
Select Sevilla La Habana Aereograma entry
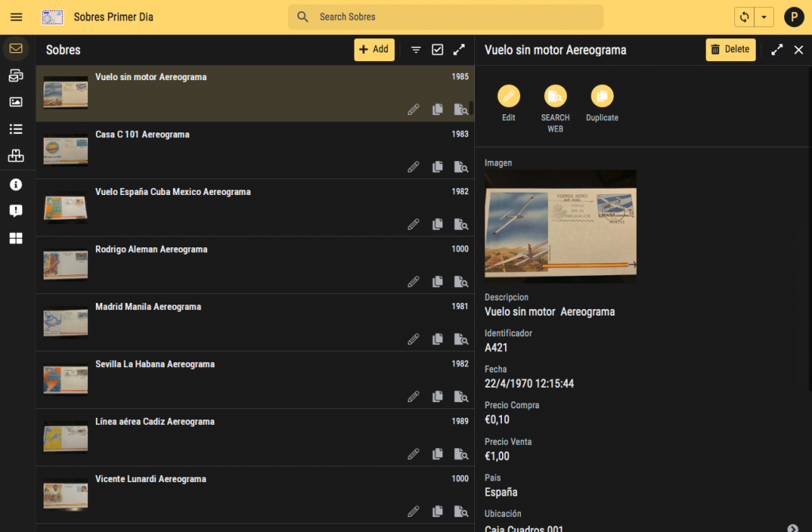(155, 364)
